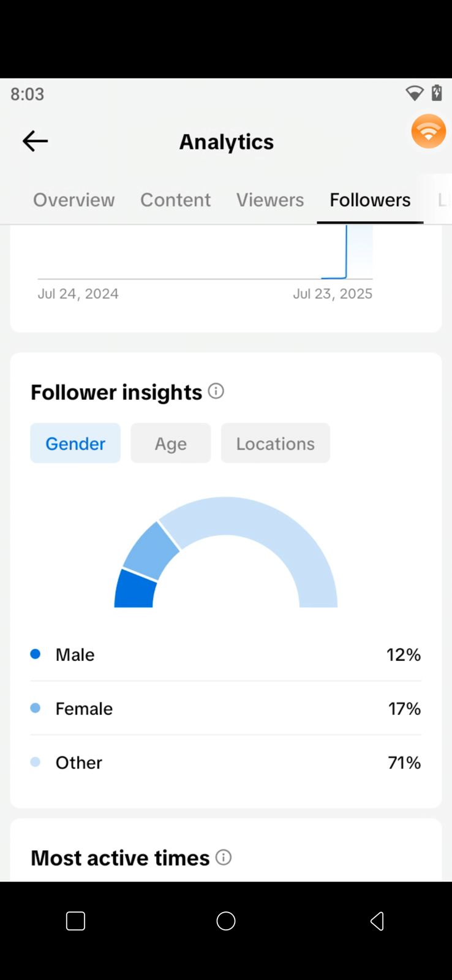452x980 pixels.
Task: Open the Follower insights info icon
Action: tap(216, 391)
